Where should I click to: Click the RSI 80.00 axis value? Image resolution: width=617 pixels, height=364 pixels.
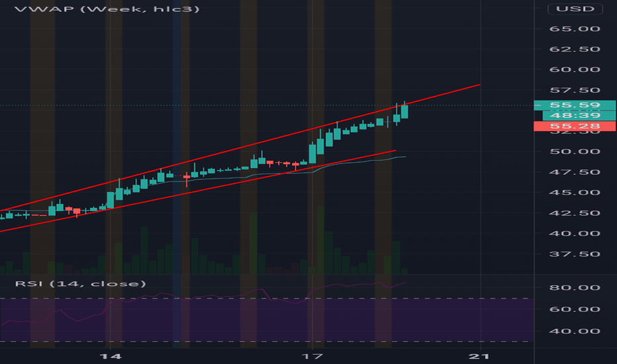point(575,288)
